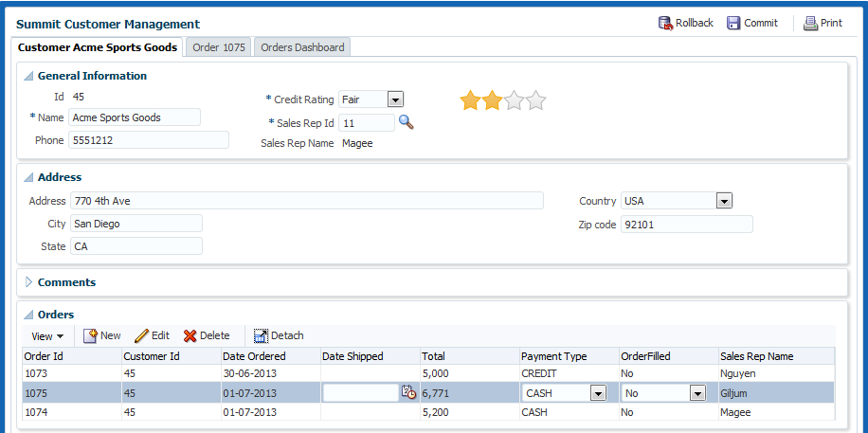Screen dimensions: 868x433
Task: Sort by Order Id column header
Action: [72, 356]
